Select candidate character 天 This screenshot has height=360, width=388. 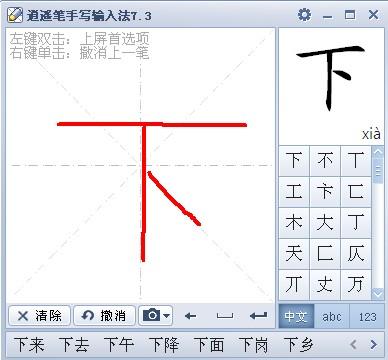[x=294, y=253]
